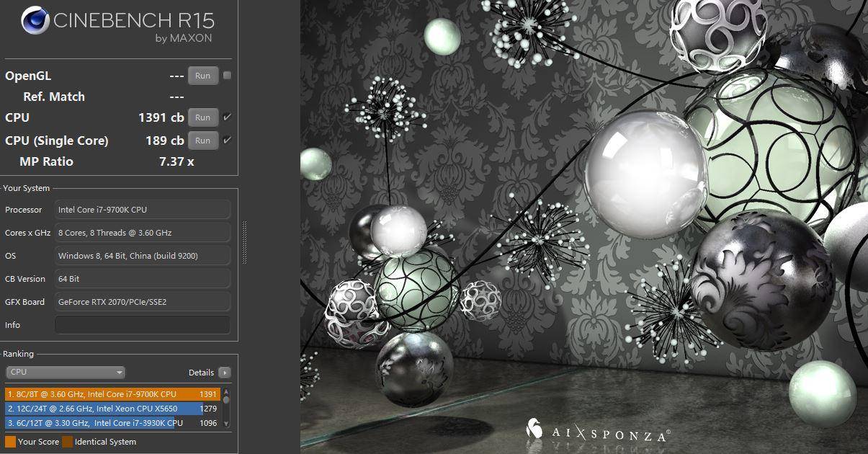Viewport: 868px width, 454px height.
Task: Click the Processor field Intel Core i7-9700K
Action: (x=143, y=210)
